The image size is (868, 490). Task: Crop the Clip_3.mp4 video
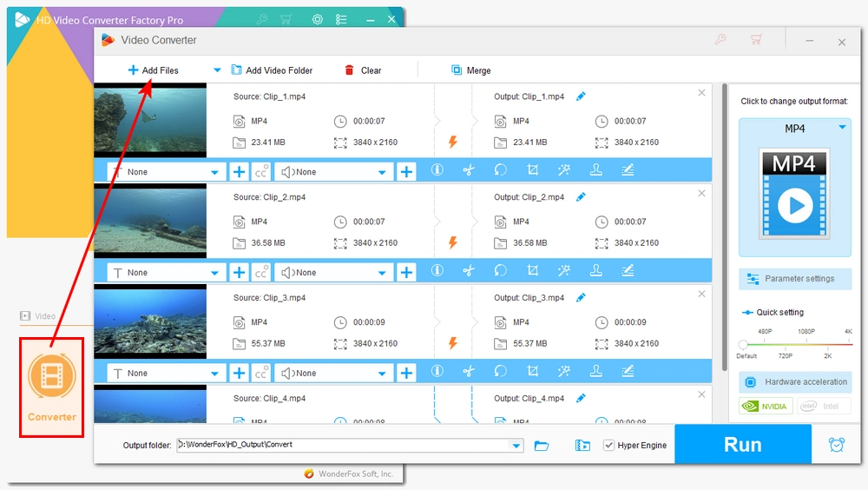533,371
